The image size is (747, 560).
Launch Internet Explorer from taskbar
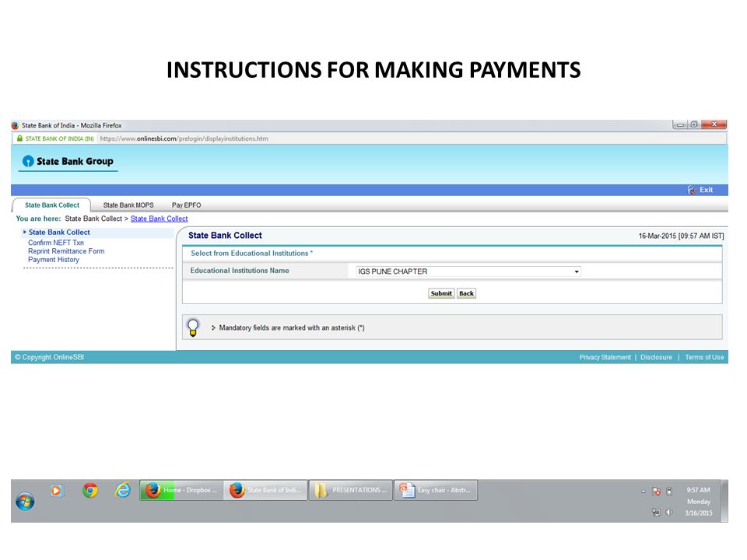pos(123,490)
